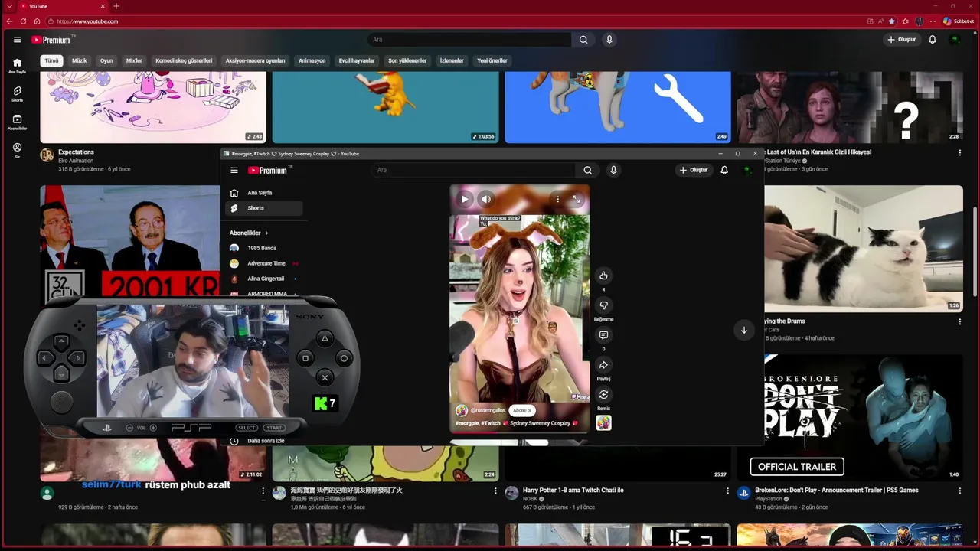The height and width of the screenshot is (551, 980).
Task: Open the @rustemgalos channel link
Action: point(488,410)
